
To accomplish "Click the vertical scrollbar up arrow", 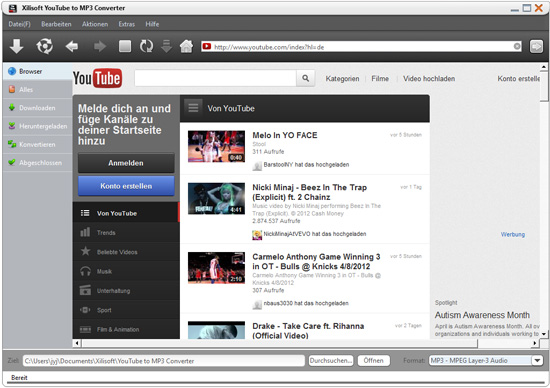I will [x=544, y=66].
